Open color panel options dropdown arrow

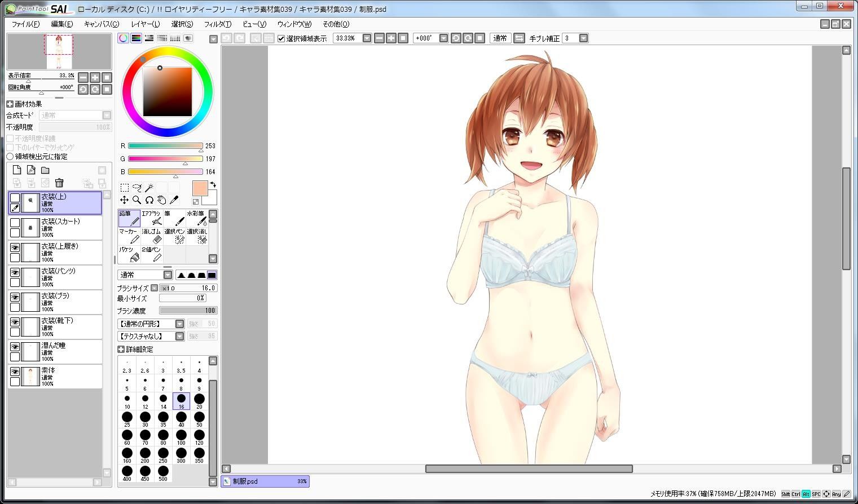click(x=213, y=39)
